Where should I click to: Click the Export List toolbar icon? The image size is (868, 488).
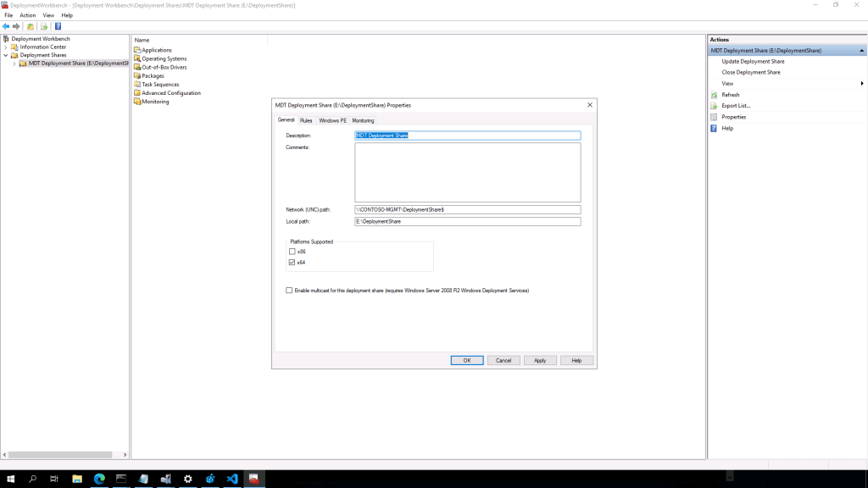click(x=44, y=26)
